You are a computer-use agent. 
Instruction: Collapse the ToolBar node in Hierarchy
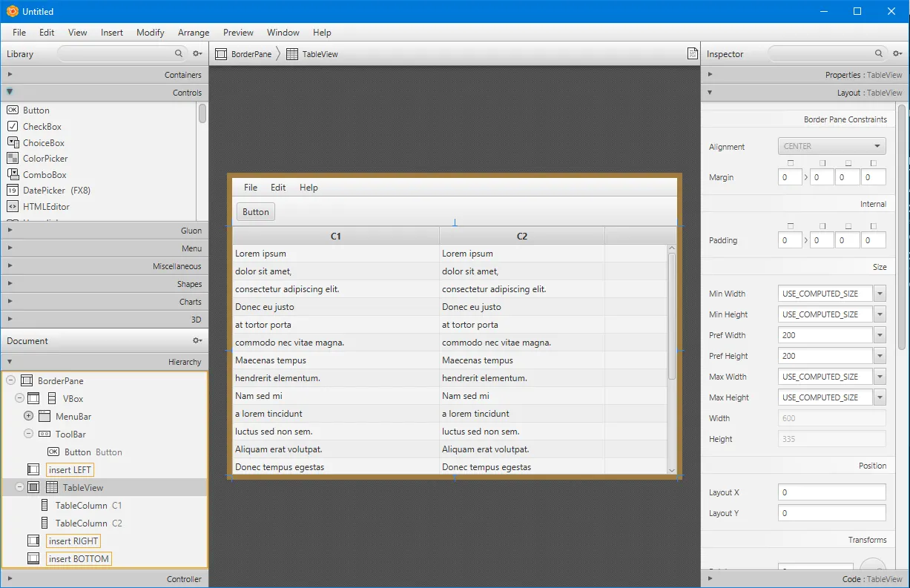tap(28, 434)
